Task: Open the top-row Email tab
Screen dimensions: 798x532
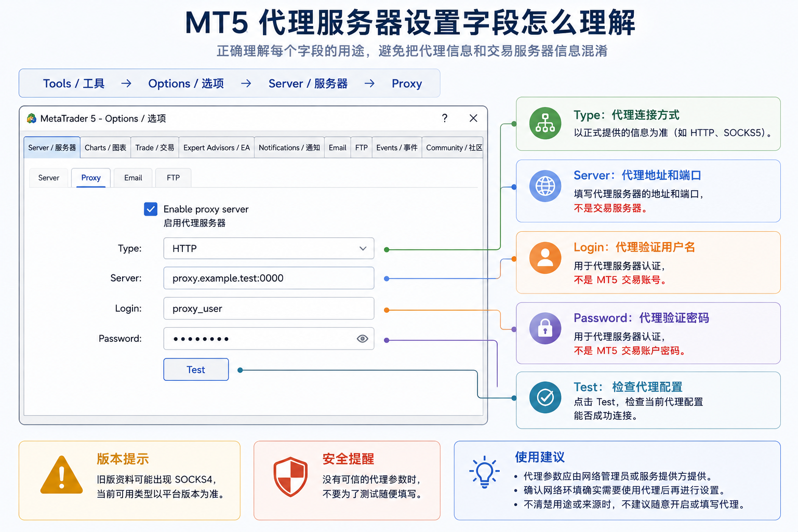Action: point(338,148)
